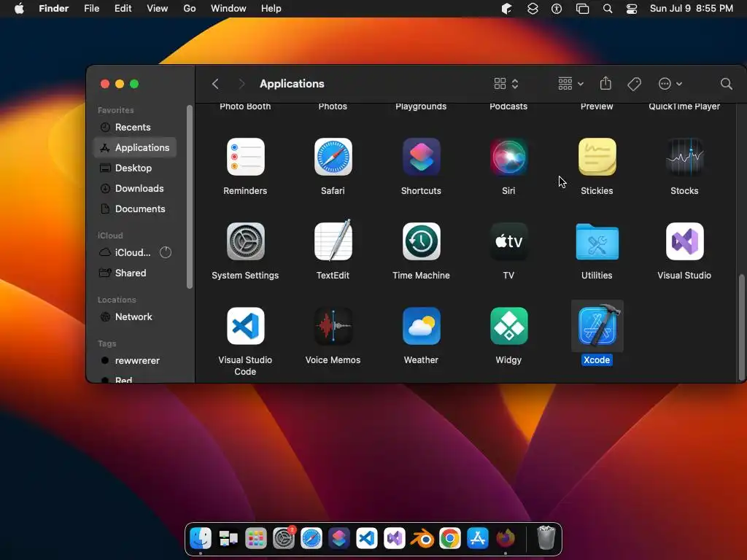Select the Voice Memos app icon

click(333, 326)
